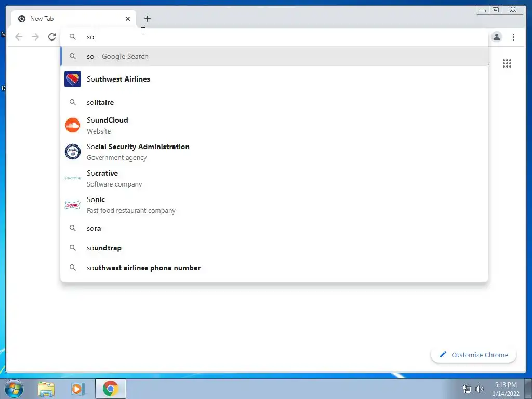Click the Sonic restaurant logo
This screenshot has width=532, height=399.
point(73,205)
